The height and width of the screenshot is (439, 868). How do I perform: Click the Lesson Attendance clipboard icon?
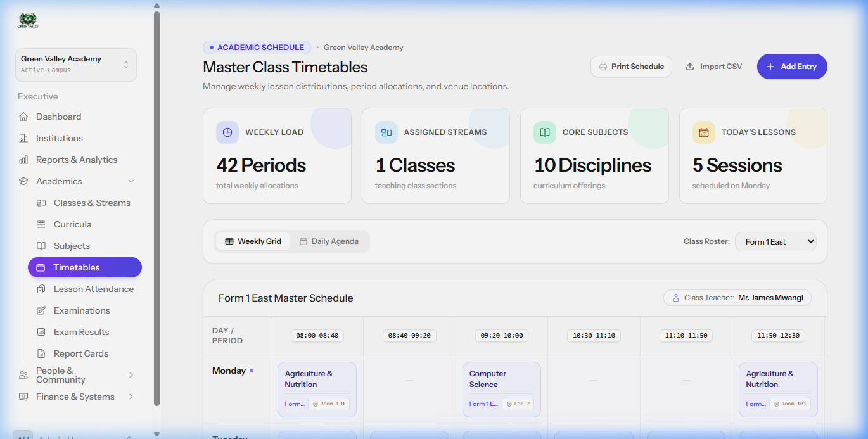41,289
